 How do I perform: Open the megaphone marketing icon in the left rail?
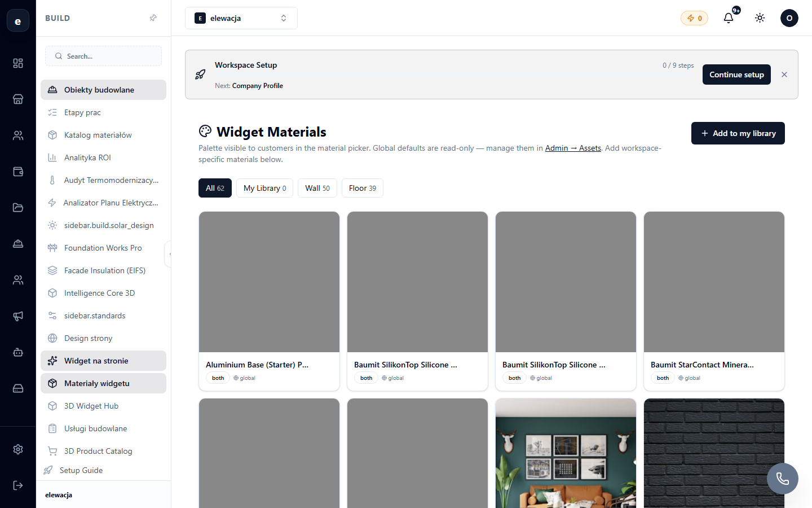click(18, 316)
